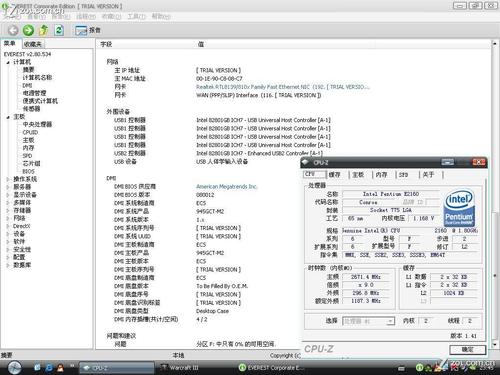
Task: Select 芯片组 in the tree
Action: click(x=31, y=163)
